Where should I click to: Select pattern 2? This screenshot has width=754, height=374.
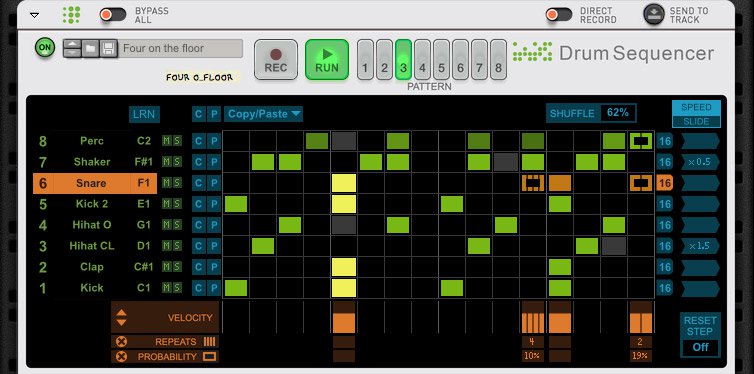click(384, 60)
